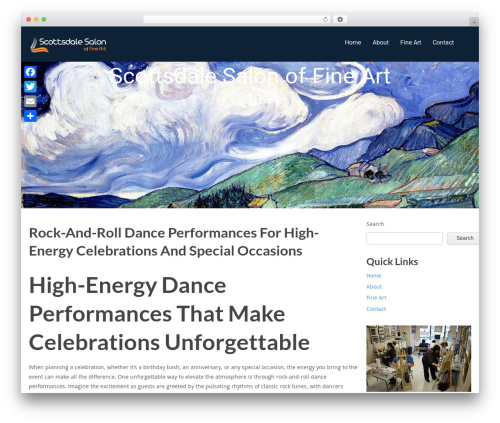Share the page via Twitter icon
500x423 pixels.
[x=30, y=87]
